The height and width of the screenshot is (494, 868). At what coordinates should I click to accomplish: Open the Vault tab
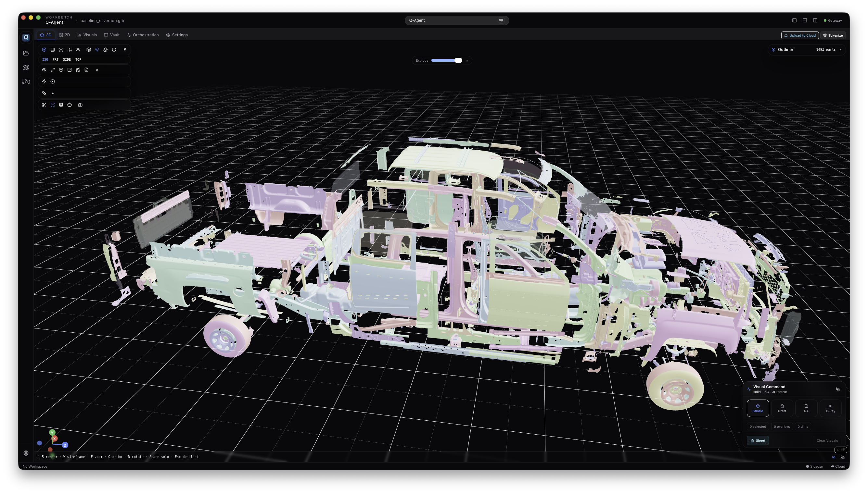click(112, 35)
